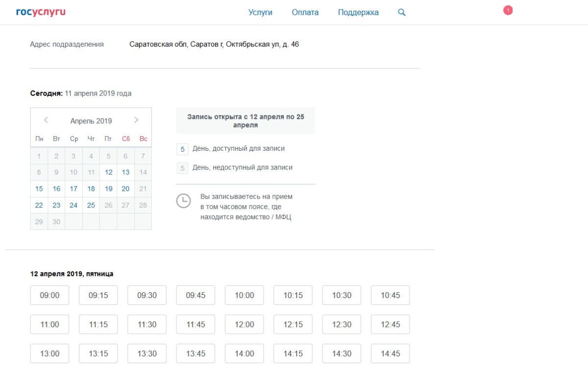Select April 13 in the calendar
Screen dimensions: 588x371
point(125,172)
